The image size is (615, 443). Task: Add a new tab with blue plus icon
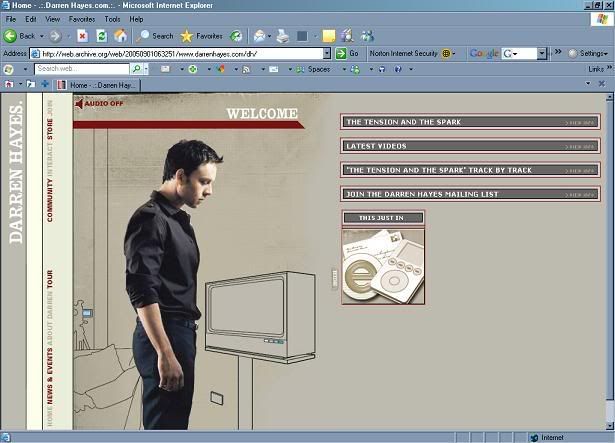[45, 84]
